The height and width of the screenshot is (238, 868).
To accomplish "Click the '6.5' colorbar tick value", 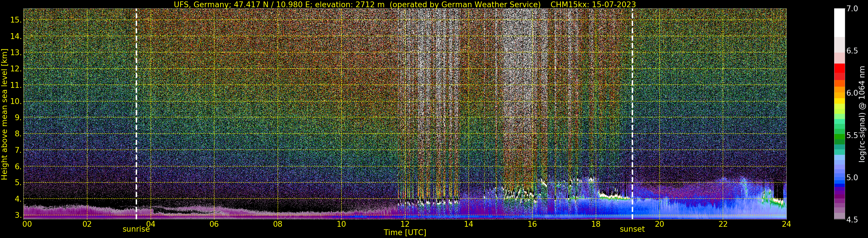I will (852, 51).
